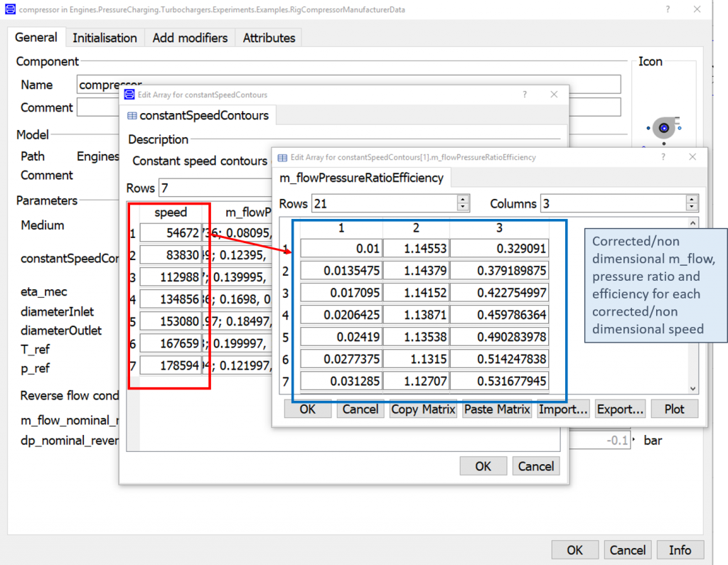Click the Paste Matrix button
728x565 pixels.
(497, 409)
